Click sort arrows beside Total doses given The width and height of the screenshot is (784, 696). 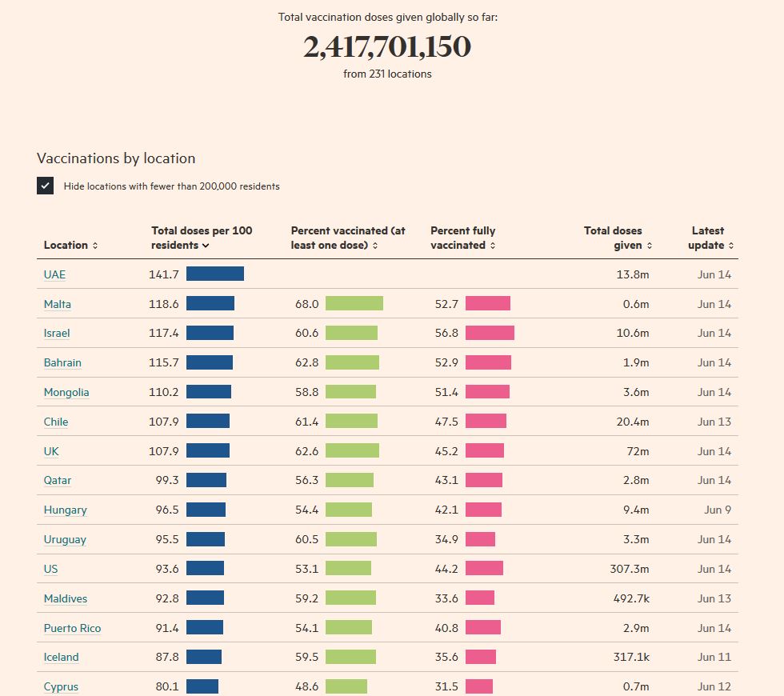[650, 246]
